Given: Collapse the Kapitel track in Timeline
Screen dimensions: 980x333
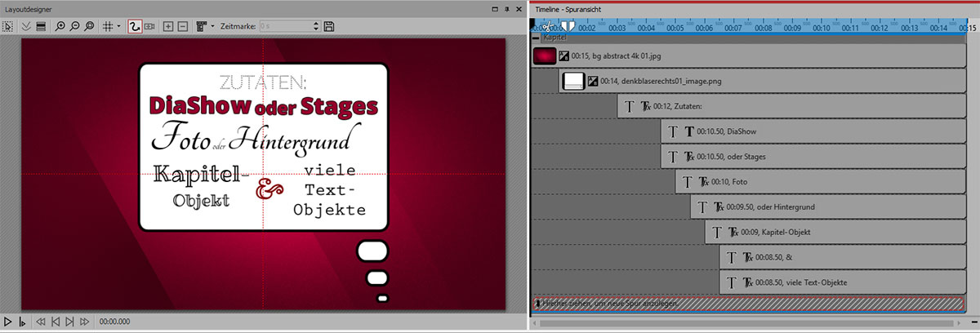Looking at the screenshot, I should point(536,38).
